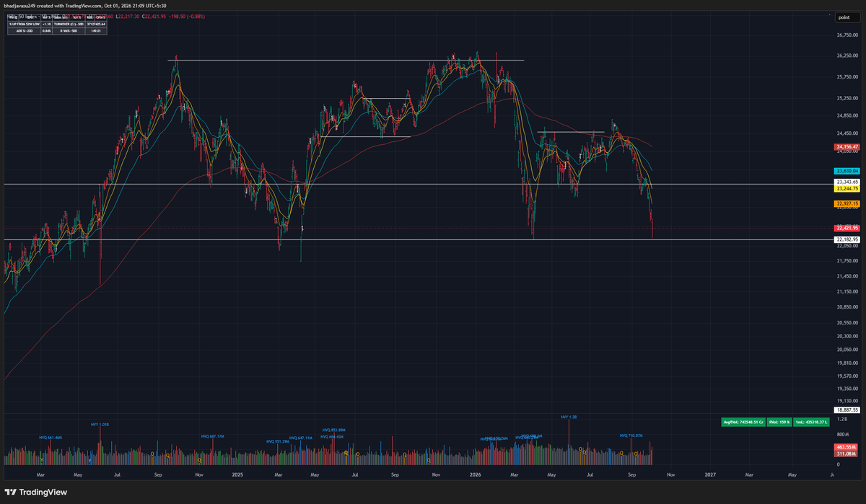The image size is (866, 504).
Task: Click the 2025 label on time axis
Action: pos(237,474)
